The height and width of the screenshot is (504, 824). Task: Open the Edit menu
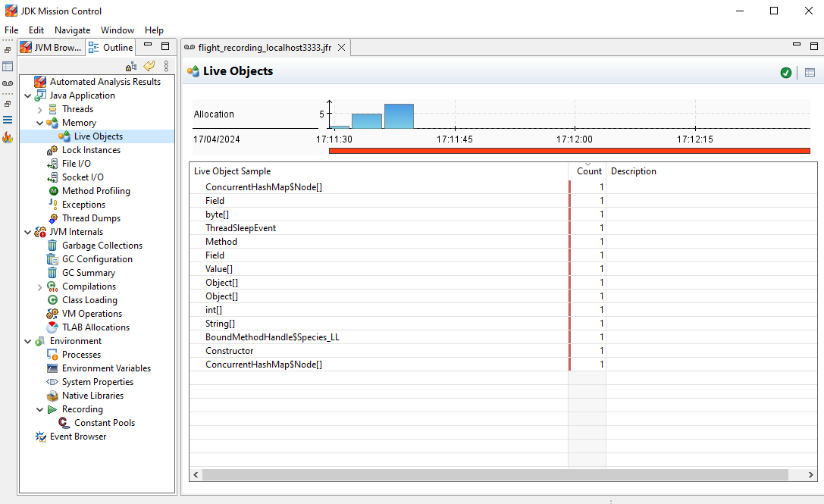click(36, 30)
